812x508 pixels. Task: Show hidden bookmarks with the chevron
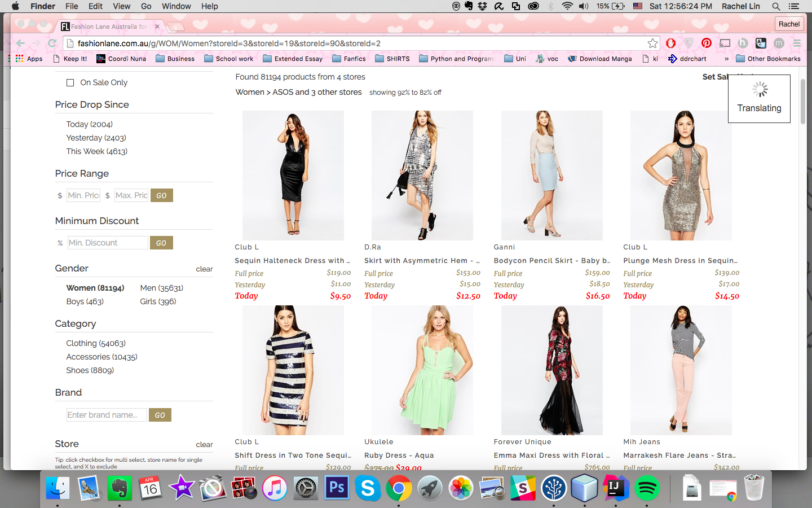[726, 59]
